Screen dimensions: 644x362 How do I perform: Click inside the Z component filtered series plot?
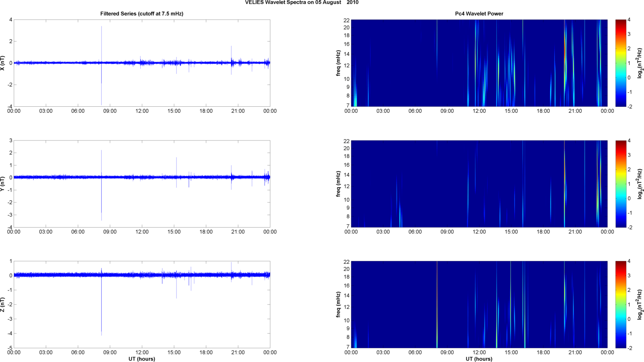tap(142, 305)
